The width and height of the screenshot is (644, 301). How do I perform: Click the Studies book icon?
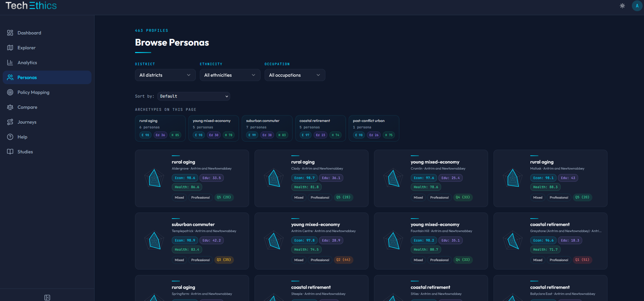(10, 152)
